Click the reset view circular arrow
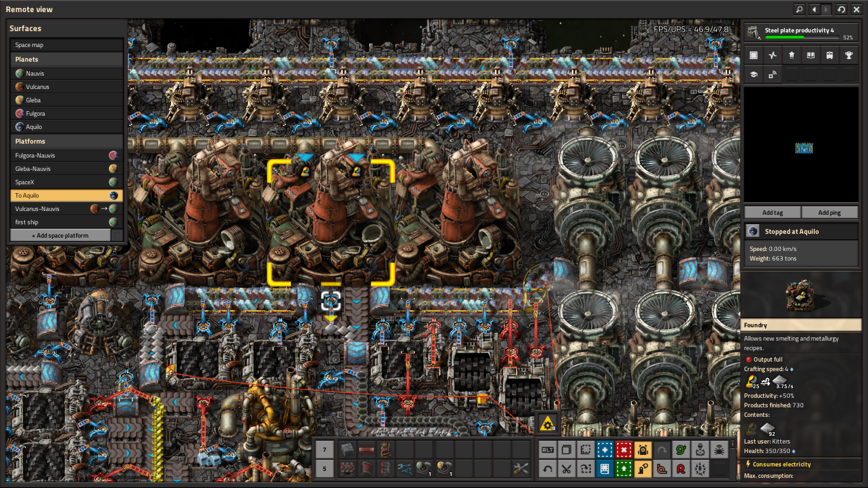Screen dimensions: 868x488 (841, 10)
